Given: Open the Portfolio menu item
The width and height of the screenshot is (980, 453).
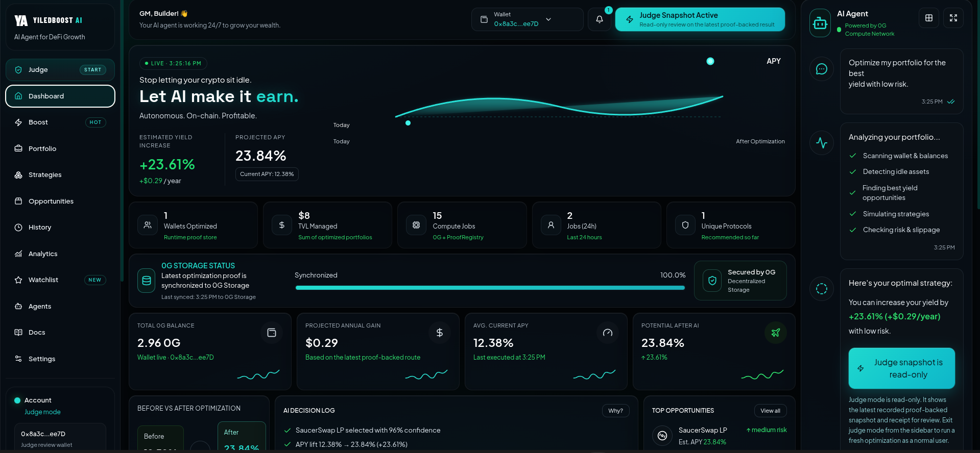Looking at the screenshot, I should [x=42, y=148].
